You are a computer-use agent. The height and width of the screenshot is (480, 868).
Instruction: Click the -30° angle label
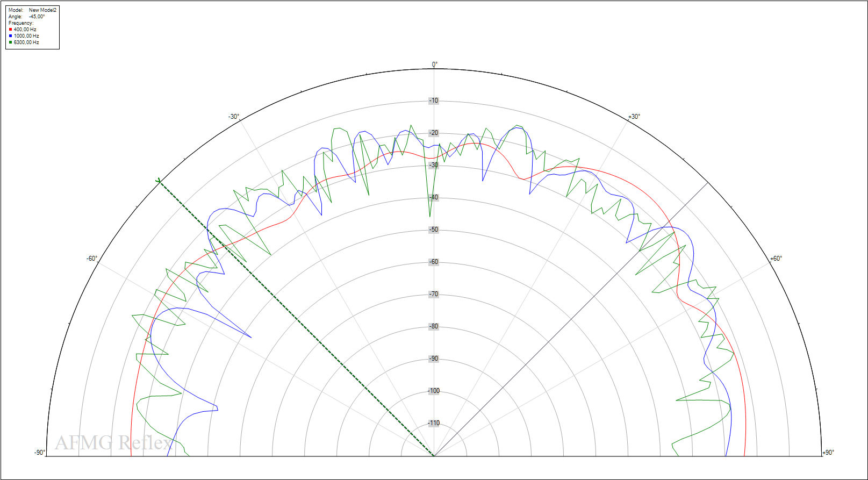click(234, 117)
